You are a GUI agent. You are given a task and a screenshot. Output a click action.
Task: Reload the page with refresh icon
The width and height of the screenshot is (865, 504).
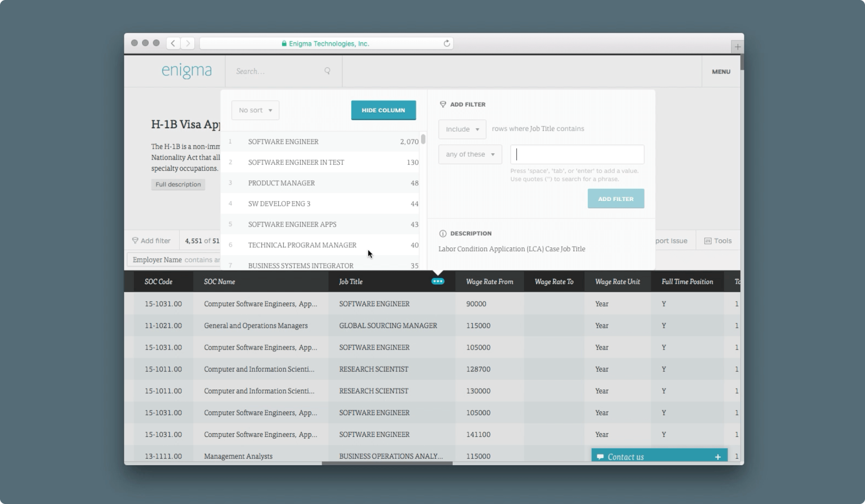[446, 43]
